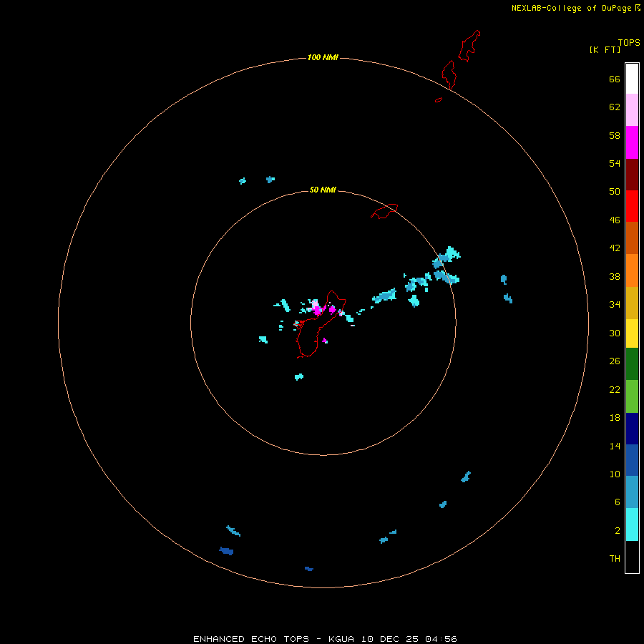644x644 pixels.
Task: Click the legend value 38
Action: point(615,276)
